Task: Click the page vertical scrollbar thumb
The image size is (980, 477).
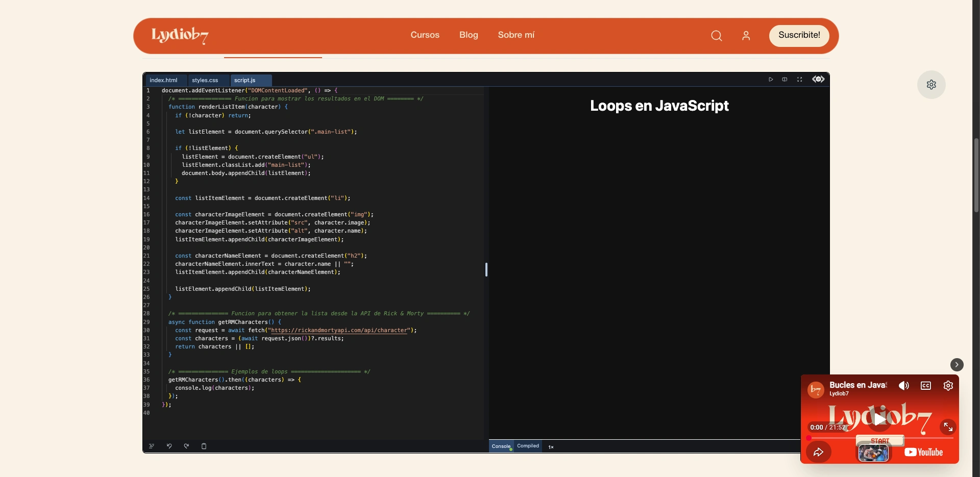Action: pyautogui.click(x=976, y=175)
